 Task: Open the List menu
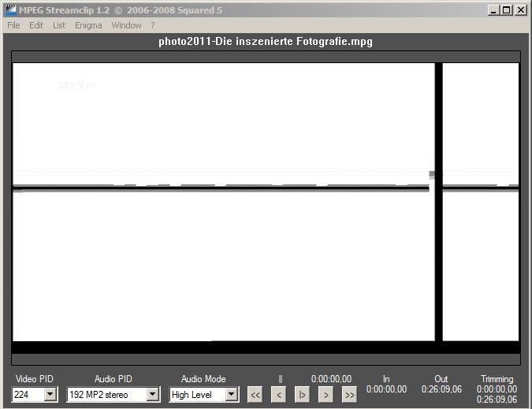pos(59,25)
